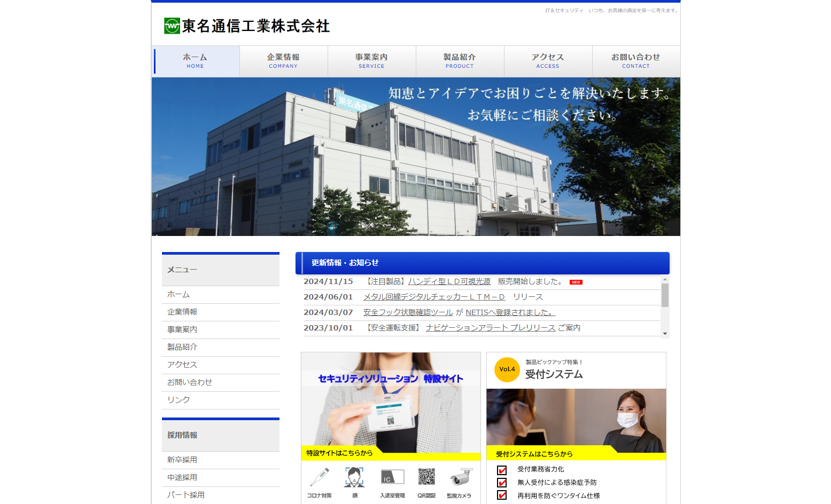
Task: Click the 東名通信工業株式会社 title text
Action: (256, 26)
